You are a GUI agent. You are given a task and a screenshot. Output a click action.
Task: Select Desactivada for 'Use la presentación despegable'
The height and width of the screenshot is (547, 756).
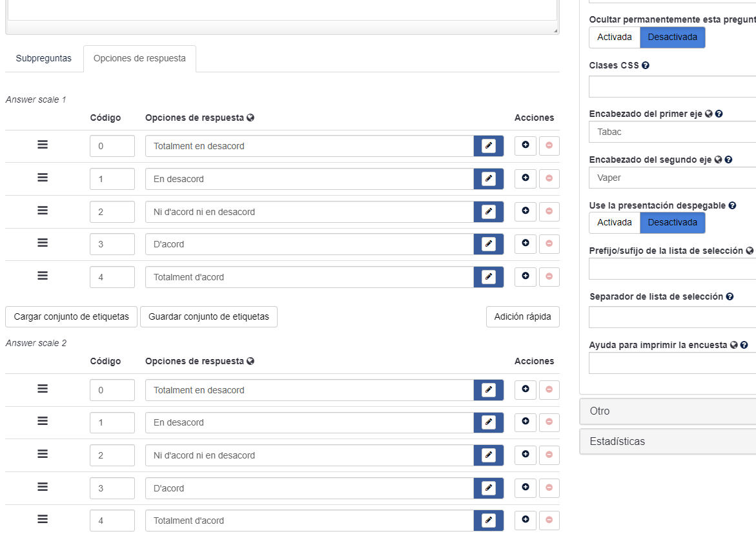coord(672,223)
